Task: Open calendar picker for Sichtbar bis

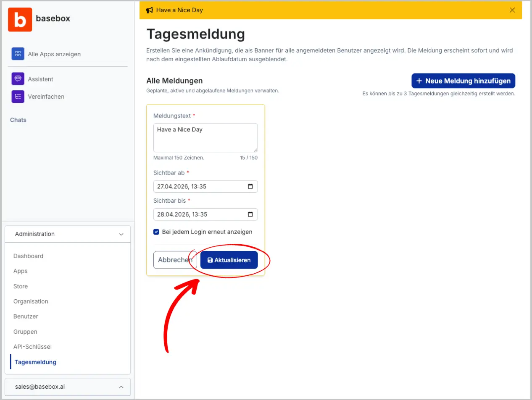Action: (x=250, y=214)
